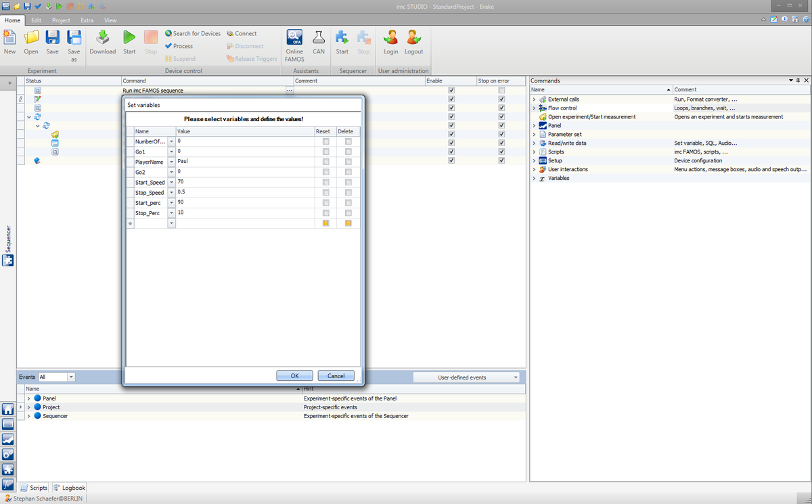Screen dimensions: 812x504
Task: Select the Home navigation icon in left sidebar
Action: [x=8, y=410]
